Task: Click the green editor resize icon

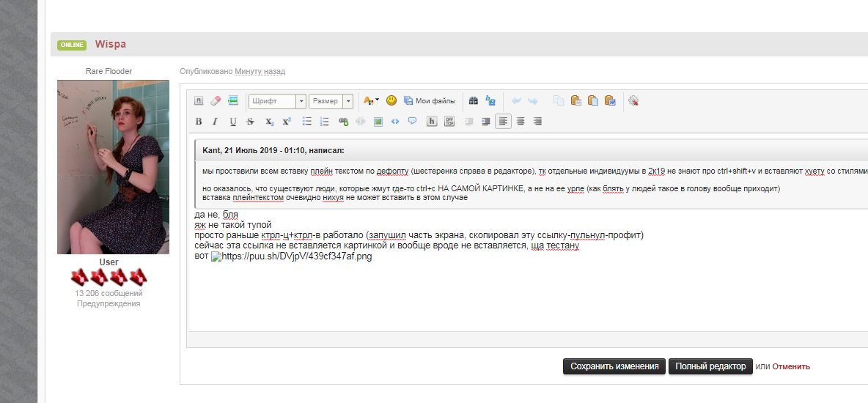Action: tap(233, 101)
